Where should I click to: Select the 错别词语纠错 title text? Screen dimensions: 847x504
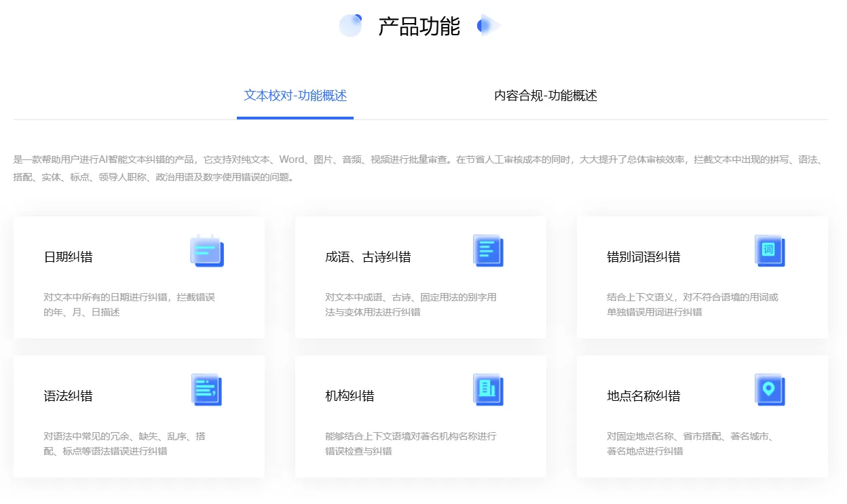pyautogui.click(x=643, y=257)
